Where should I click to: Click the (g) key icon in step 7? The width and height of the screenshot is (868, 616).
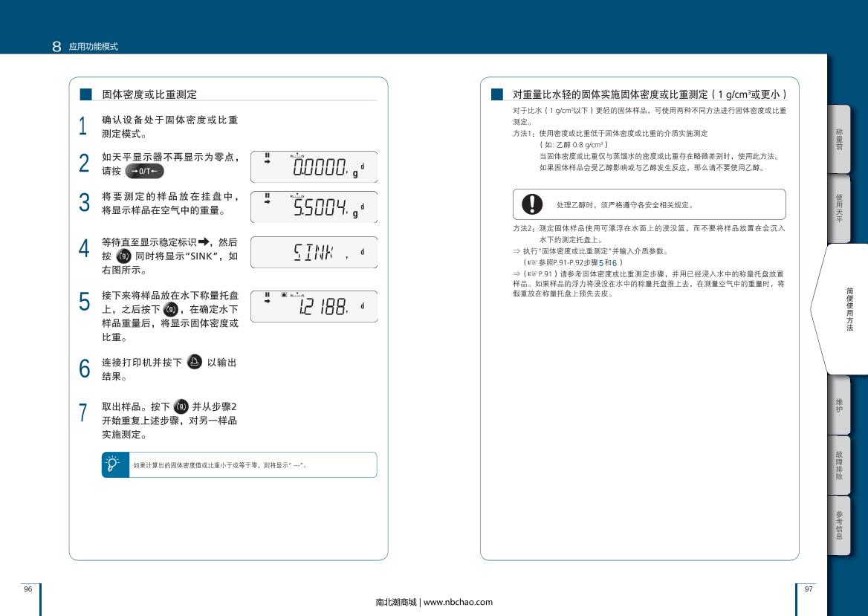point(181,406)
